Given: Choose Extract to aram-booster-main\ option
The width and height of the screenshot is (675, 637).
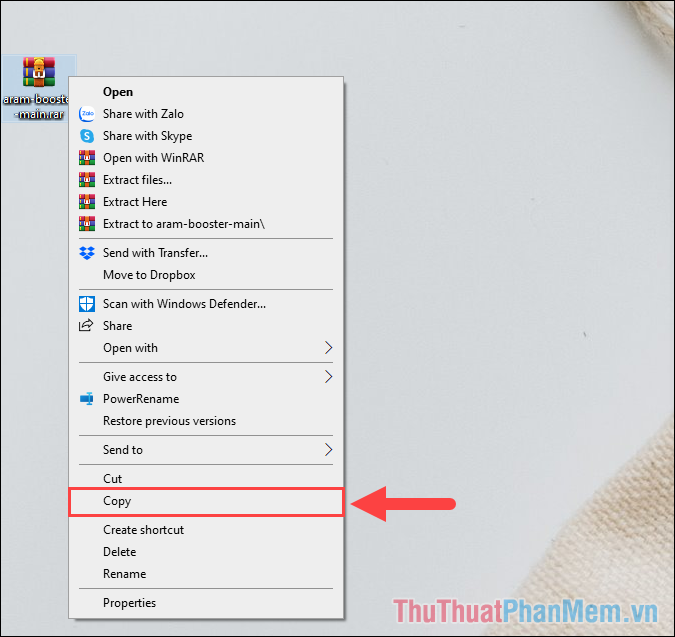Looking at the screenshot, I should point(206,224).
